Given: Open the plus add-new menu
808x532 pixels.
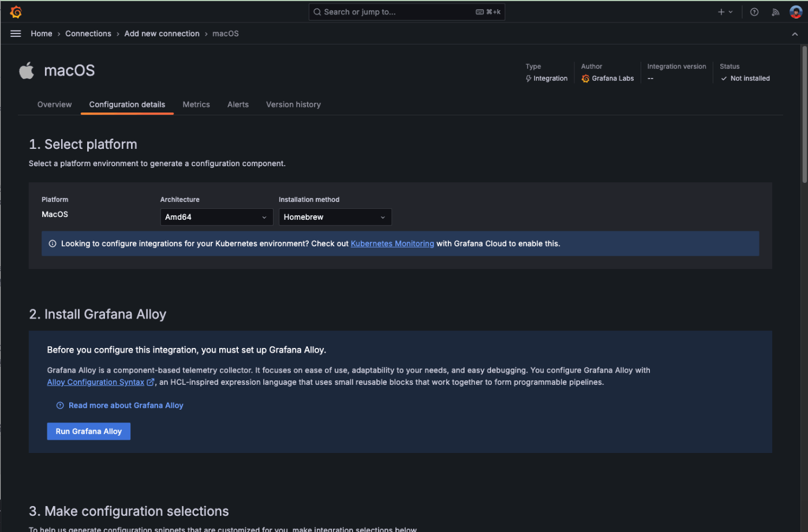Looking at the screenshot, I should [x=725, y=12].
